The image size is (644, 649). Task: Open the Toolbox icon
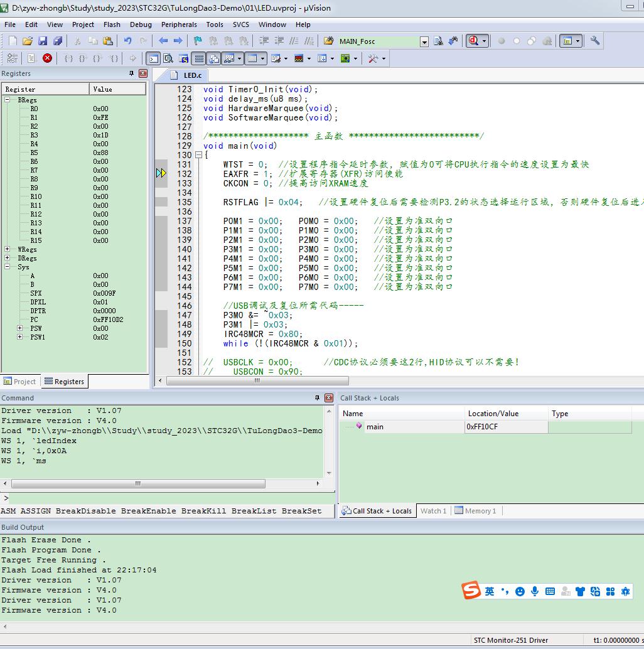click(x=373, y=59)
